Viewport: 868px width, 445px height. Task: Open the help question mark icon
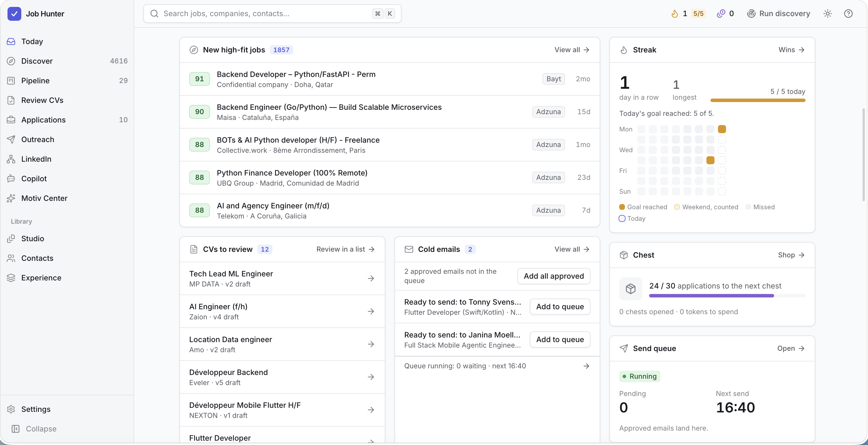pos(848,14)
